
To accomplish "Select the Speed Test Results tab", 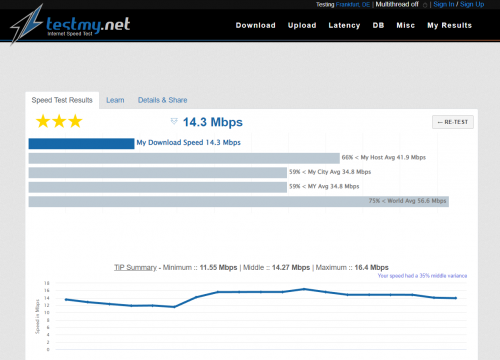I will [x=62, y=100].
